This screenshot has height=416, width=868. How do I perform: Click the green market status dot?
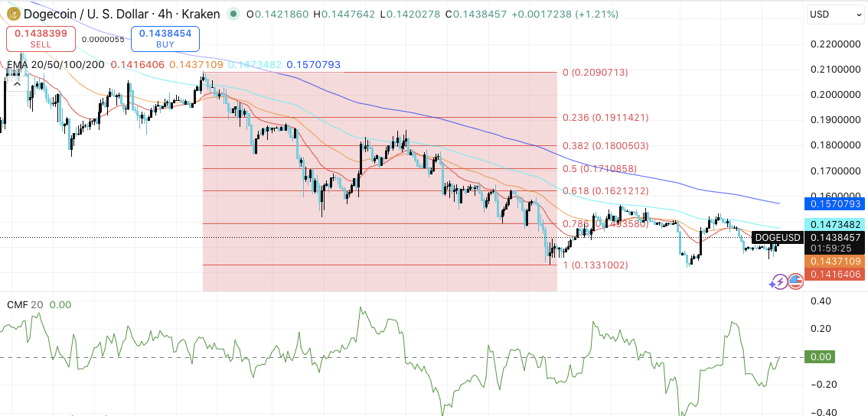[x=233, y=14]
